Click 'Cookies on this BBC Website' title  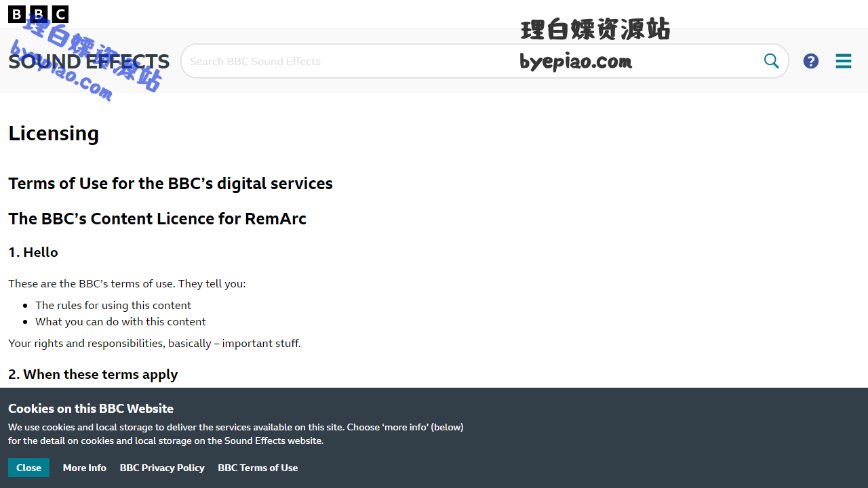pos(91,409)
